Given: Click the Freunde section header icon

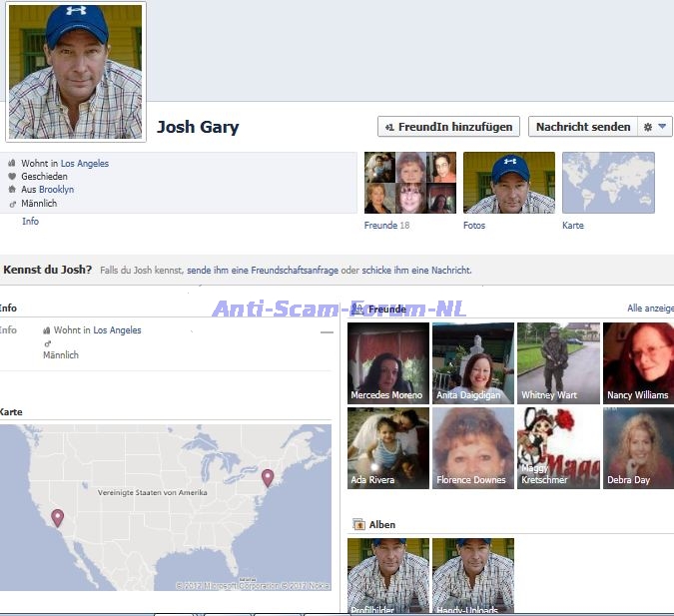Looking at the screenshot, I should [358, 309].
